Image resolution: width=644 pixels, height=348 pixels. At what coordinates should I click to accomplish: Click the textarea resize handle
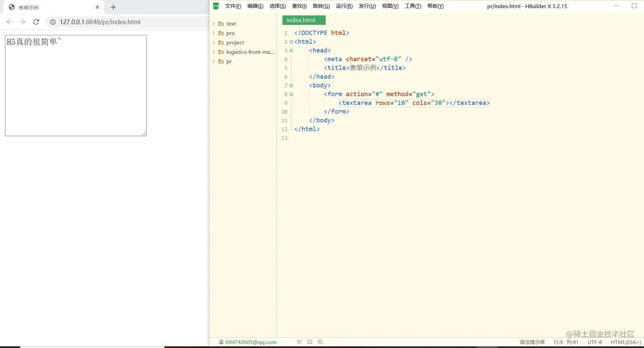click(144, 133)
